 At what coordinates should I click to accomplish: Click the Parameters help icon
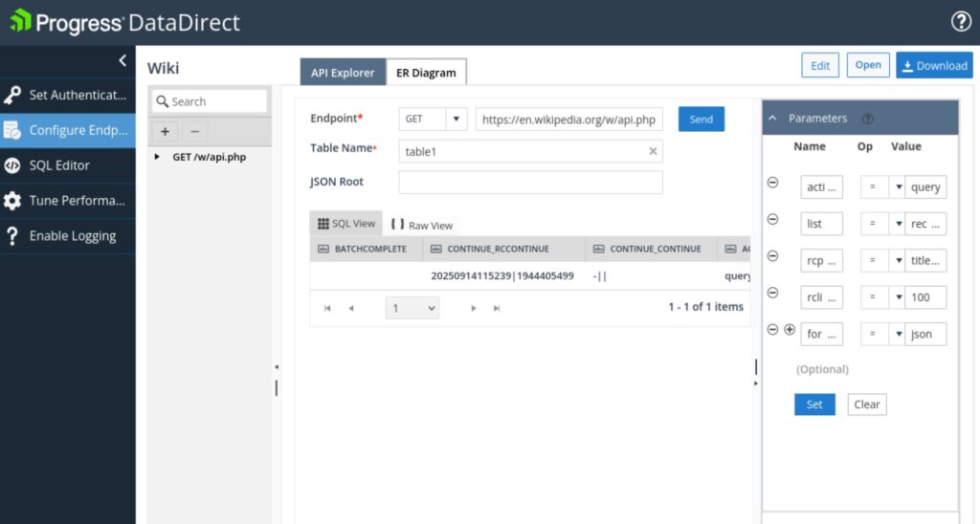point(867,119)
